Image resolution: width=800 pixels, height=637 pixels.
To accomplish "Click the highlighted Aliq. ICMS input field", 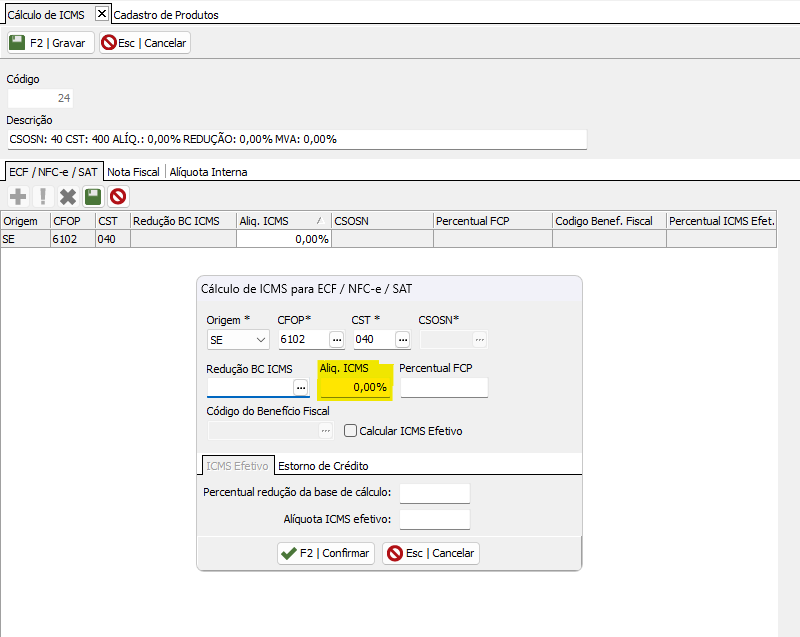I will (x=355, y=387).
